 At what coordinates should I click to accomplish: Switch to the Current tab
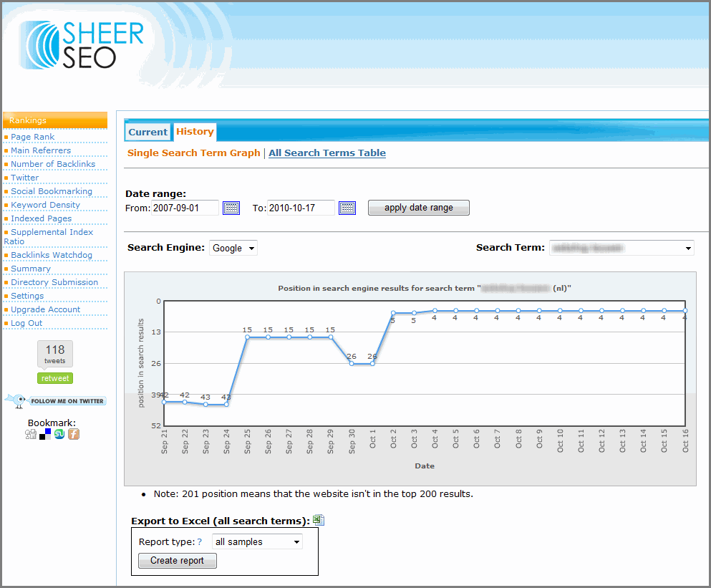[147, 132]
